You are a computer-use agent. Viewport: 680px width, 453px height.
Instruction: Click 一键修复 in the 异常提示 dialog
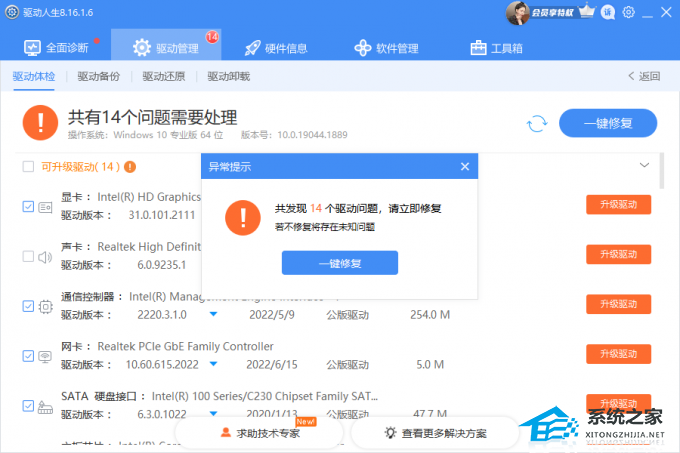tap(340, 263)
